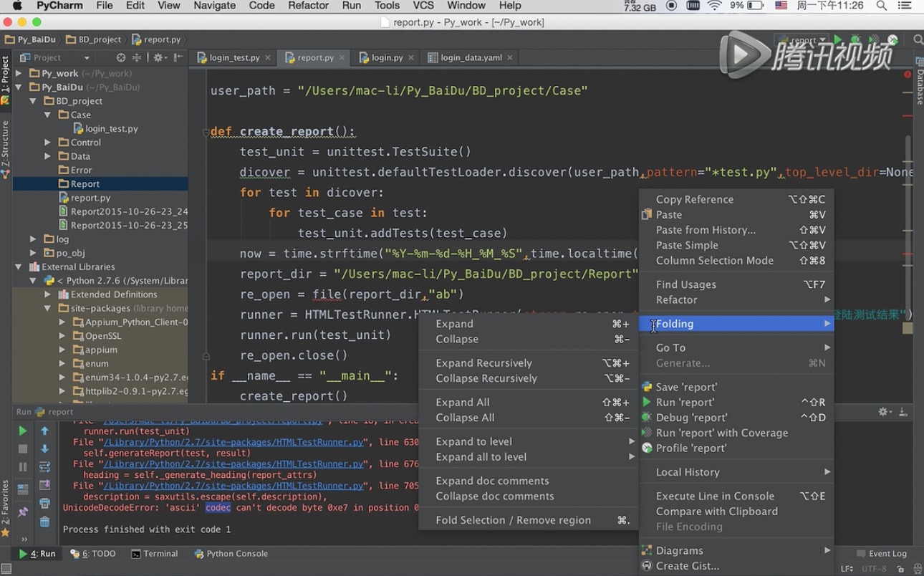The height and width of the screenshot is (576, 924).
Task: Expand the Py_work project folder
Action: pyautogui.click(x=19, y=73)
